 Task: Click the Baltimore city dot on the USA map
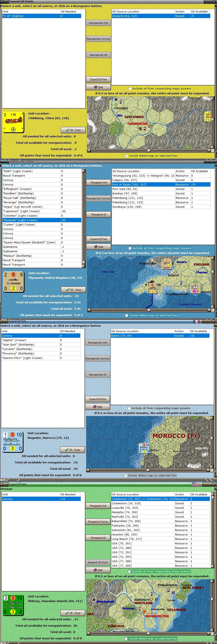click(x=151, y=599)
